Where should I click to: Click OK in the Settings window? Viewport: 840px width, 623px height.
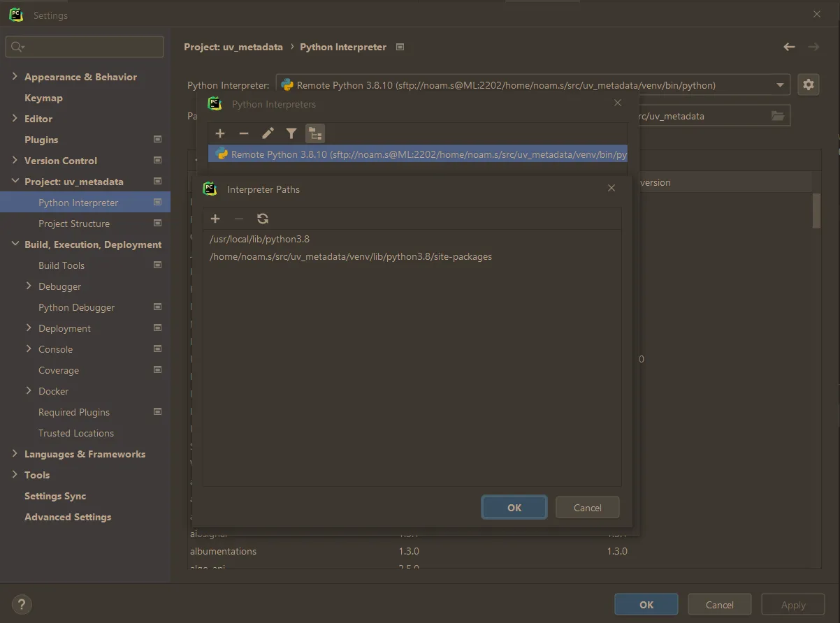click(646, 605)
